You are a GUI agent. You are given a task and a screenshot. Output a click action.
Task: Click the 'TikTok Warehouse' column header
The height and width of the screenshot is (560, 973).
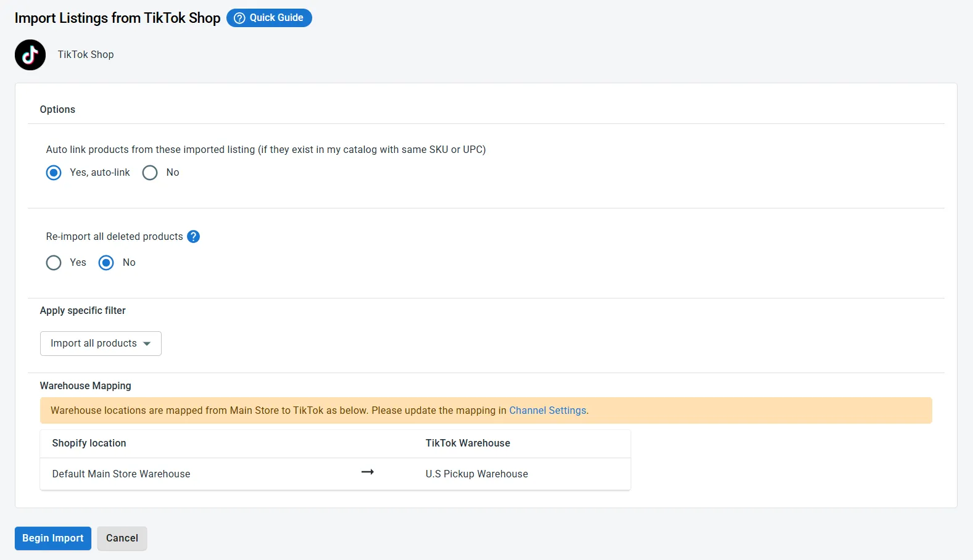click(x=468, y=443)
